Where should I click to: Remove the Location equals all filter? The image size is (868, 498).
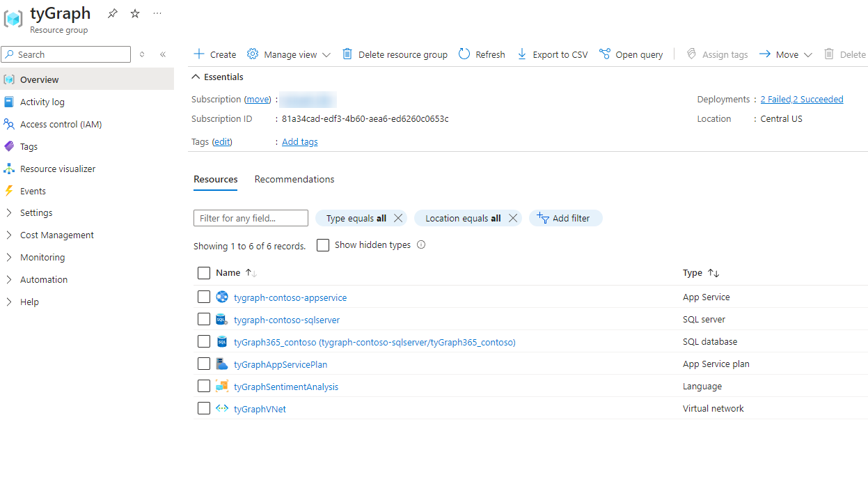coord(513,218)
